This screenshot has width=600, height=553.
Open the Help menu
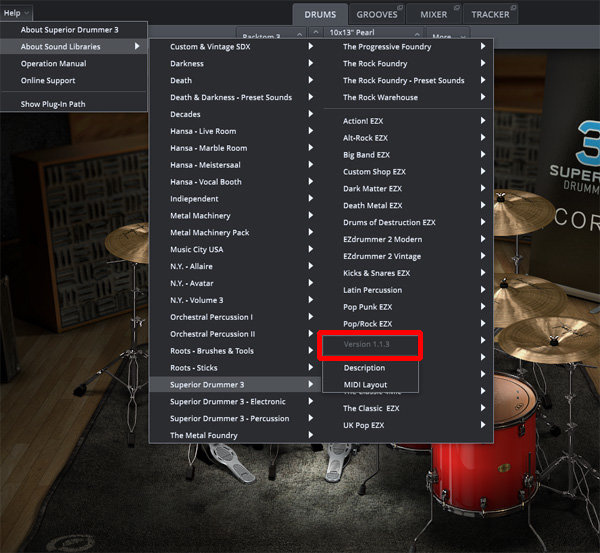(16, 13)
